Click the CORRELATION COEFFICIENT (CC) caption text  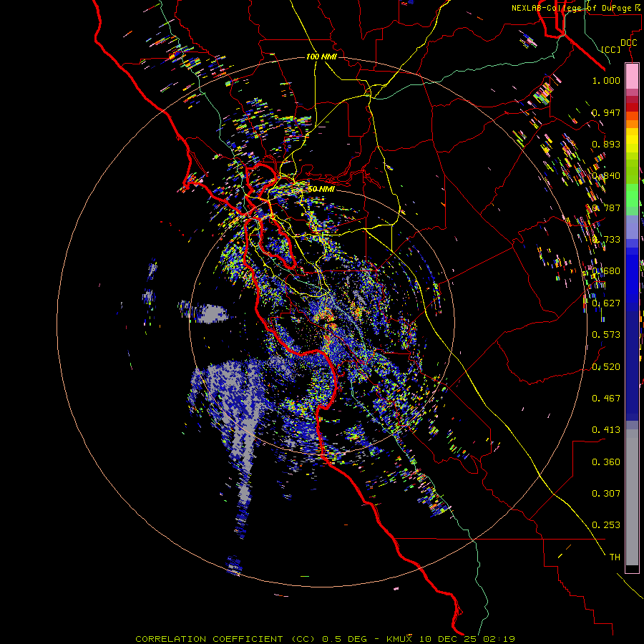click(x=225, y=639)
